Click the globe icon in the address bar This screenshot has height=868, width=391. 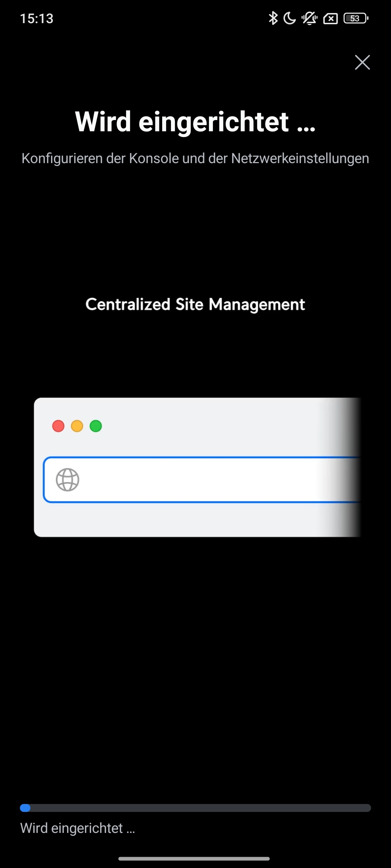coord(67,480)
